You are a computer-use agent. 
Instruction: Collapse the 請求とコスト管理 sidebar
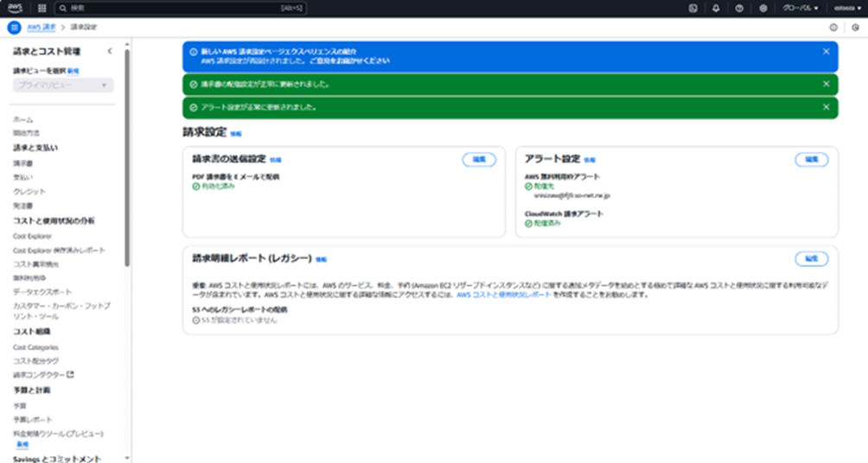[x=110, y=51]
